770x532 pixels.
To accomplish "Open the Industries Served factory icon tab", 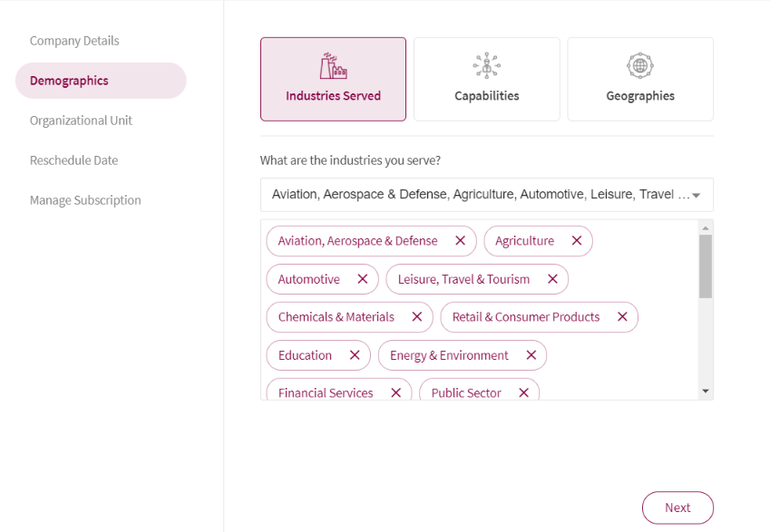I will pos(334,66).
